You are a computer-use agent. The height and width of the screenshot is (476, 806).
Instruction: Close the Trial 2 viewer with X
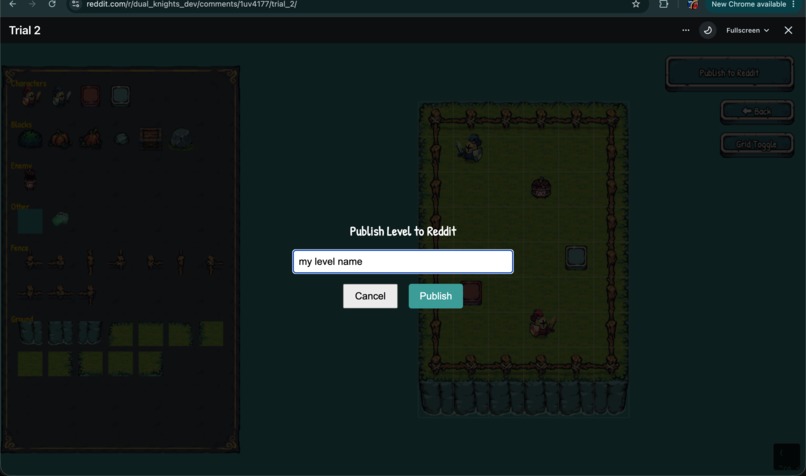[788, 30]
